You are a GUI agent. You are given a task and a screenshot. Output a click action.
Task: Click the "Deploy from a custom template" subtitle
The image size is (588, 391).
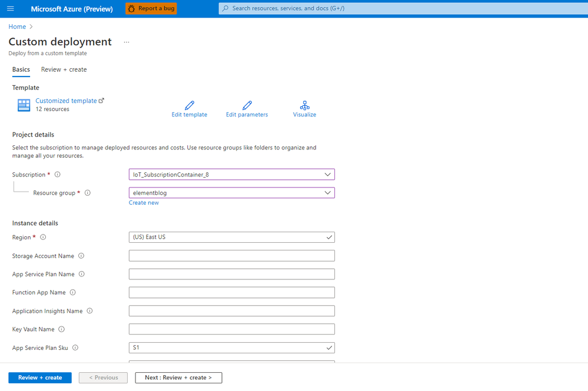point(48,53)
